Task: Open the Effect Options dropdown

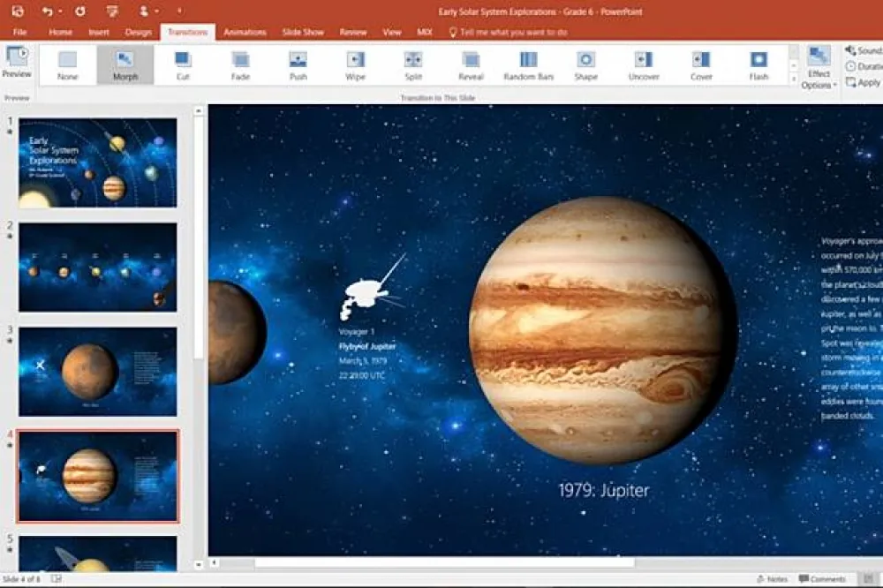Action: [x=819, y=69]
